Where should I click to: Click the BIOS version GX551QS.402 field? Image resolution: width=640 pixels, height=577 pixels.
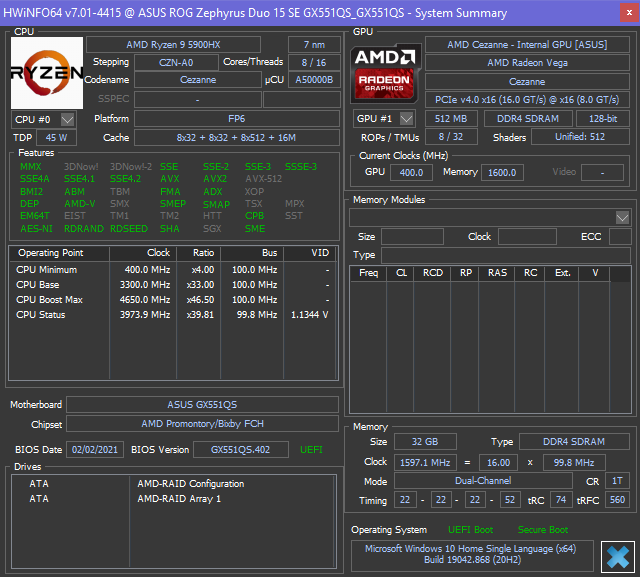pos(240,450)
